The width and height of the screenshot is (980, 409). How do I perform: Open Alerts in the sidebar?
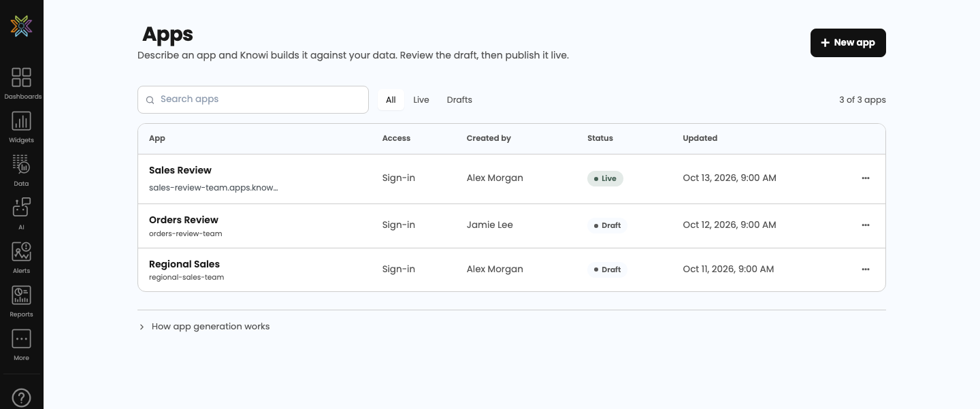(22, 257)
